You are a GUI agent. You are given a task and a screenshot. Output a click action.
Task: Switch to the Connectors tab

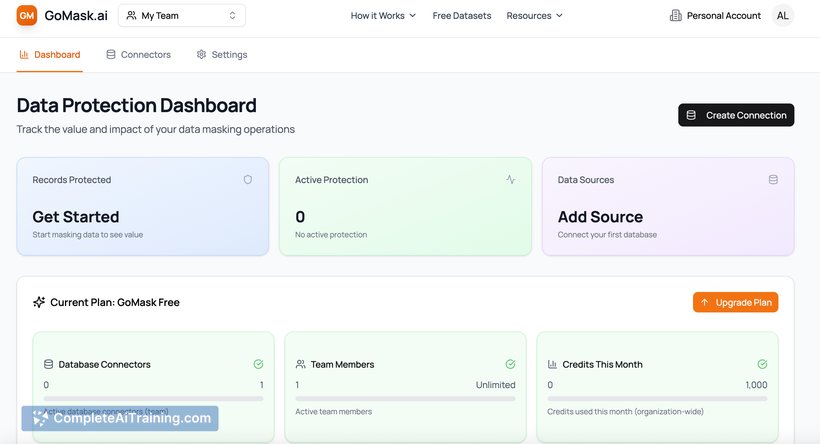point(138,55)
